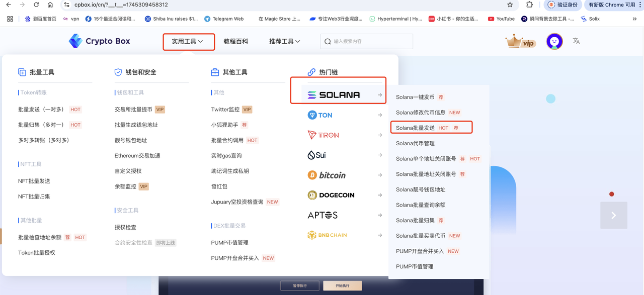Open Chrome extensions puzzle icon

[529, 5]
